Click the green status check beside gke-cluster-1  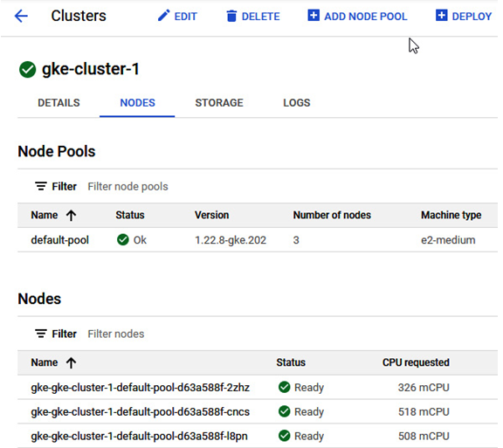pyautogui.click(x=28, y=69)
